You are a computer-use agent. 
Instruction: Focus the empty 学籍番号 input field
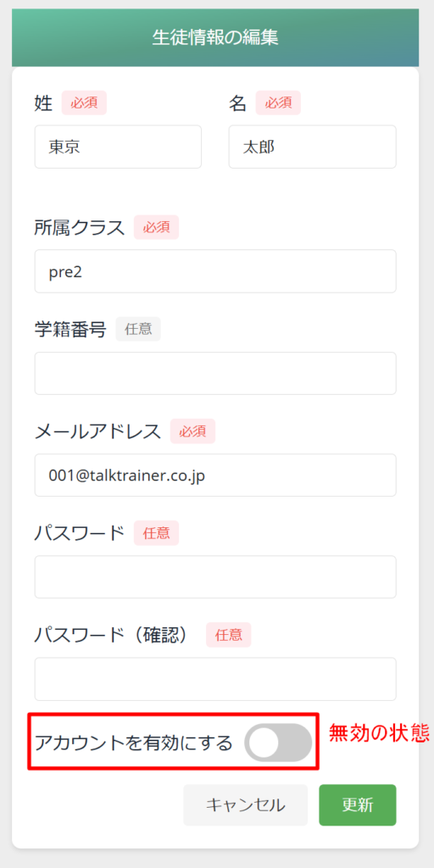tap(215, 373)
